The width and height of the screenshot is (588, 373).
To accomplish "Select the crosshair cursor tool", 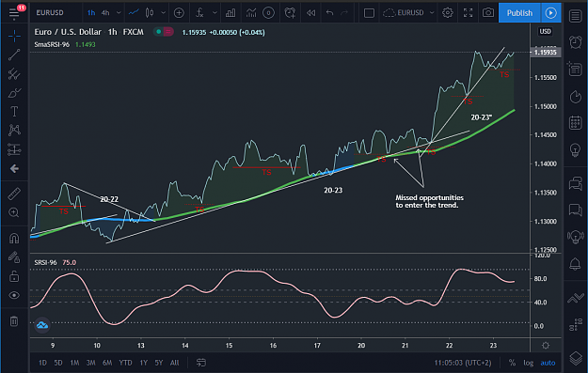I will 14,37.
